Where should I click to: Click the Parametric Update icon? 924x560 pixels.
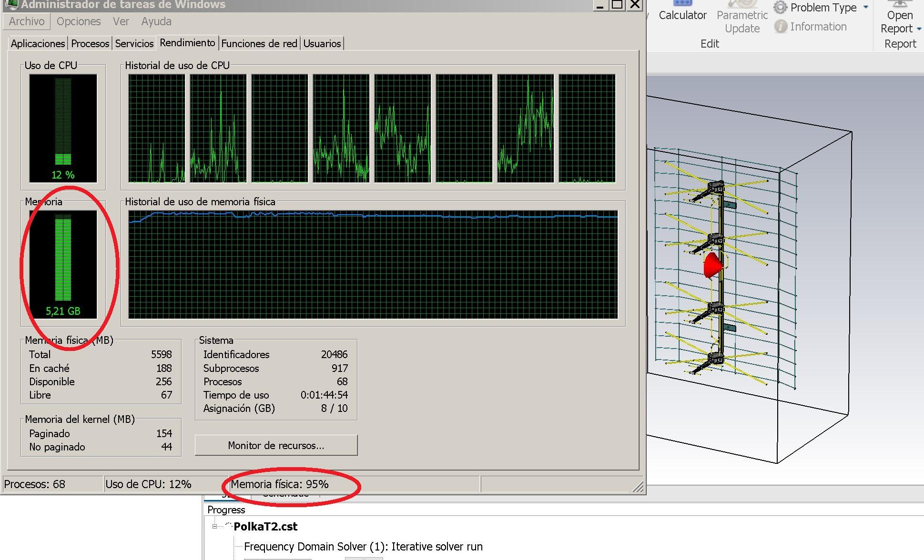742,4
